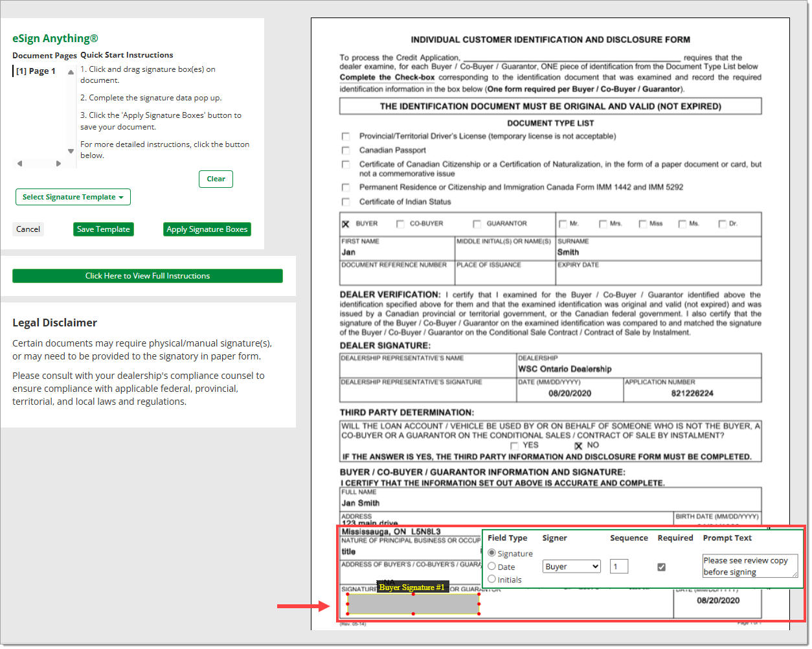The image size is (812, 649).
Task: Click the document pages scroll left arrow
Action: pos(20,163)
